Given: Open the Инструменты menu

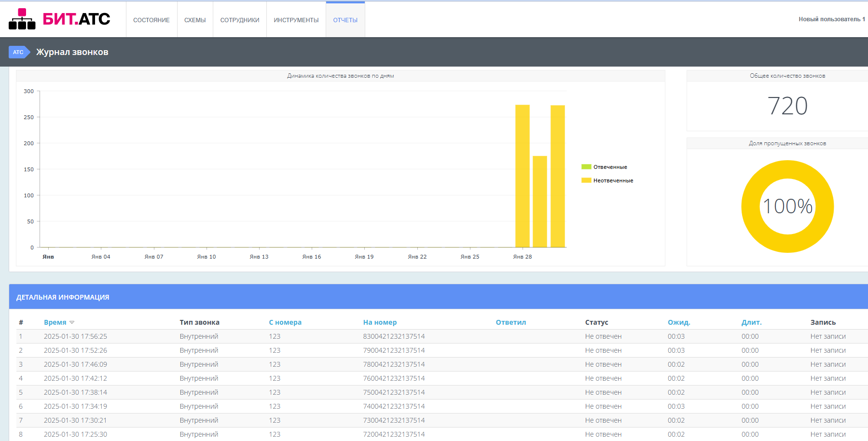Looking at the screenshot, I should [x=296, y=20].
